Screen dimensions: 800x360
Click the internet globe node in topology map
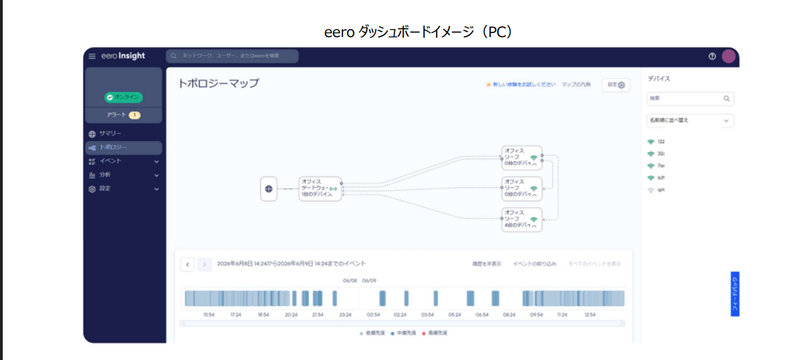click(269, 189)
